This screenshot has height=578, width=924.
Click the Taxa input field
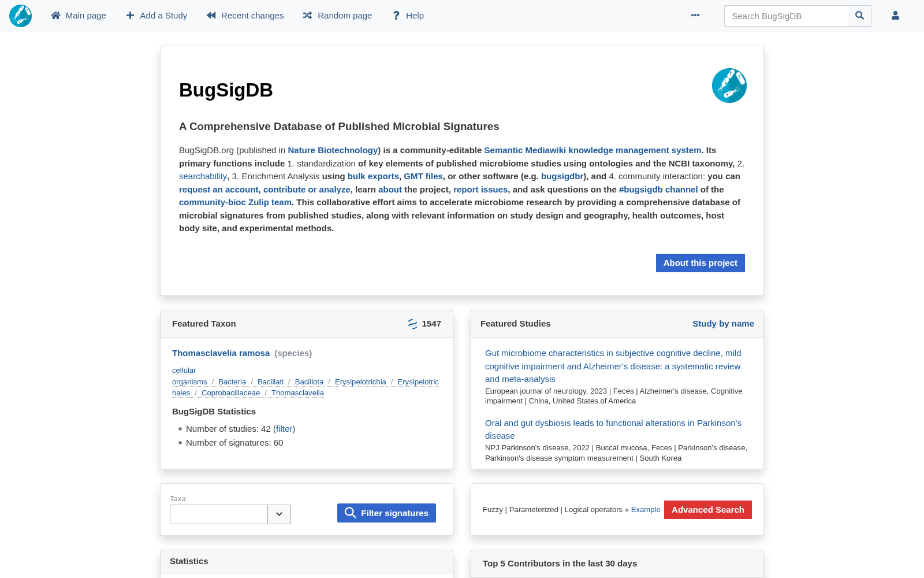pyautogui.click(x=219, y=514)
